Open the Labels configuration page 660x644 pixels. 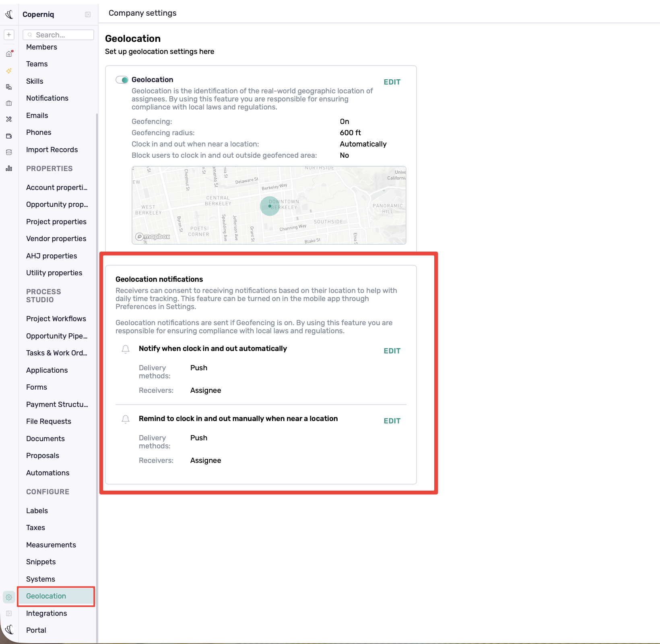[37, 511]
